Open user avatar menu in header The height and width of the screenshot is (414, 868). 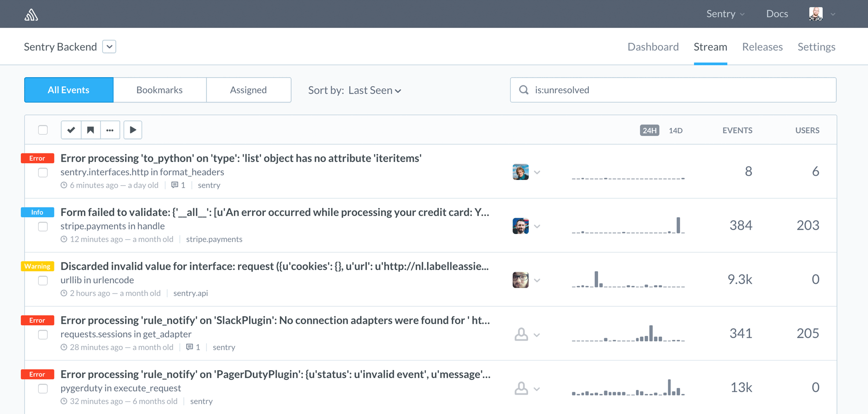(822, 14)
